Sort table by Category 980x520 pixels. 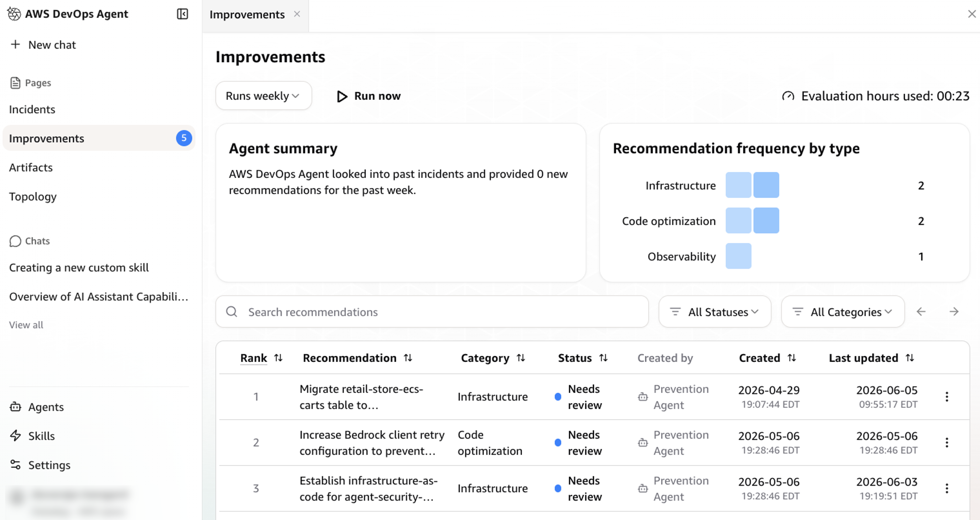tap(521, 358)
